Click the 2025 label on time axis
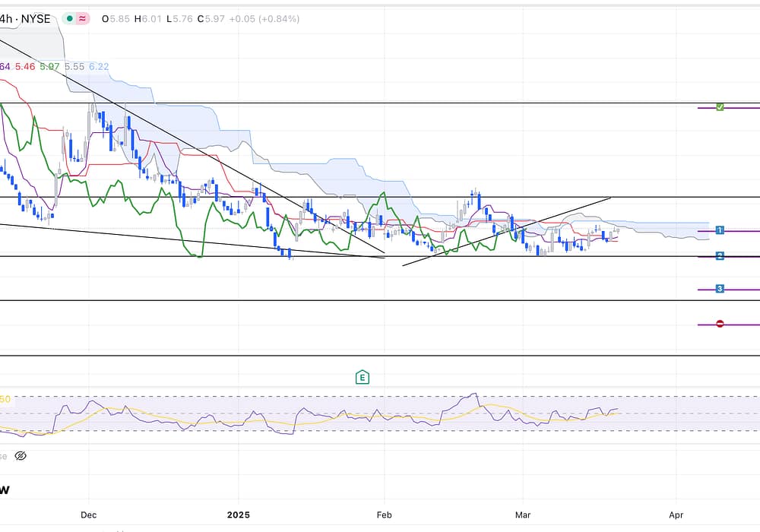The height and width of the screenshot is (532, 760). [239, 515]
